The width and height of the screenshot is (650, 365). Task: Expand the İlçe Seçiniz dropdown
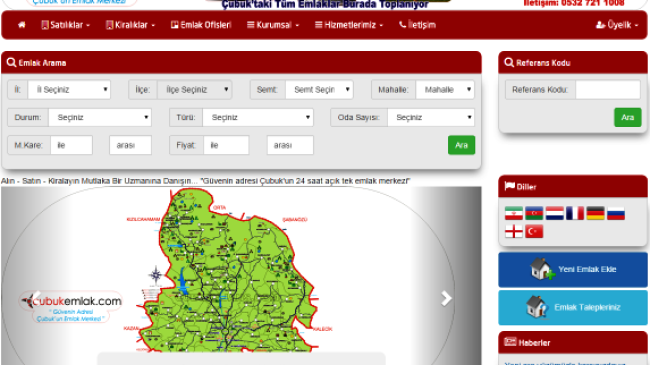tap(194, 90)
